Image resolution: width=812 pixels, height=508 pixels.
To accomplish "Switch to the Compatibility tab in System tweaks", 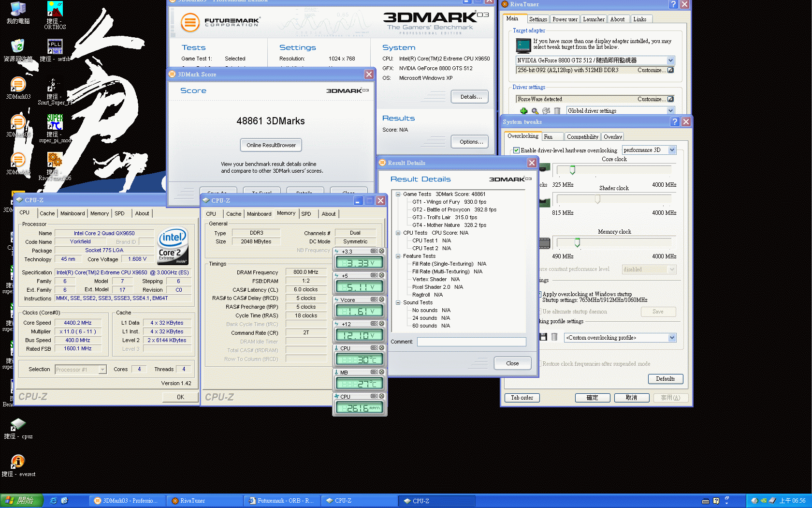I will pyautogui.click(x=582, y=137).
